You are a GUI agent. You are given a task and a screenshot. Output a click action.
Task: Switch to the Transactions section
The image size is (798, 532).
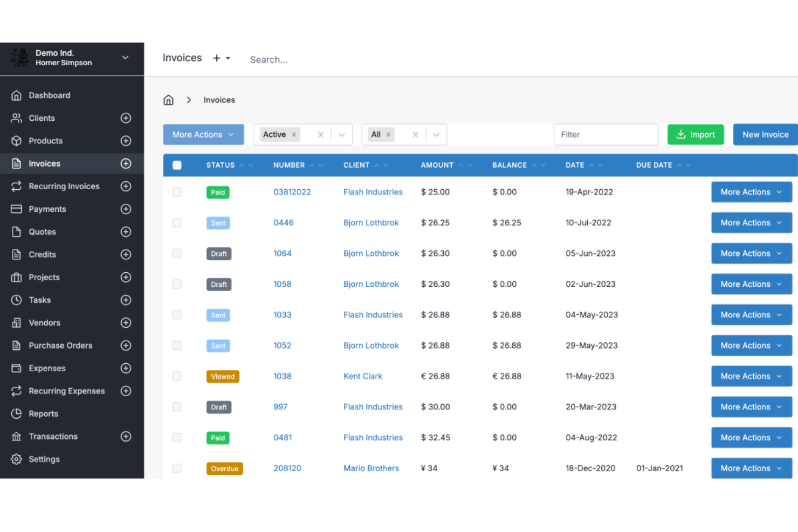(53, 436)
